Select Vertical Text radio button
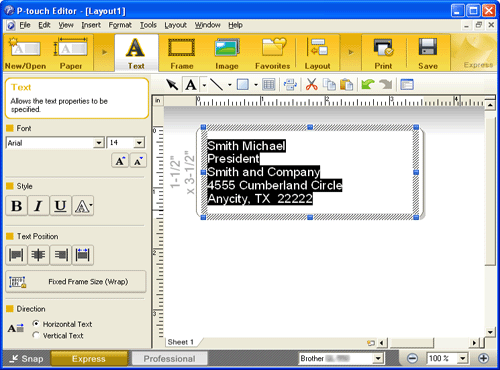The height and width of the screenshot is (370, 500). tap(36, 335)
